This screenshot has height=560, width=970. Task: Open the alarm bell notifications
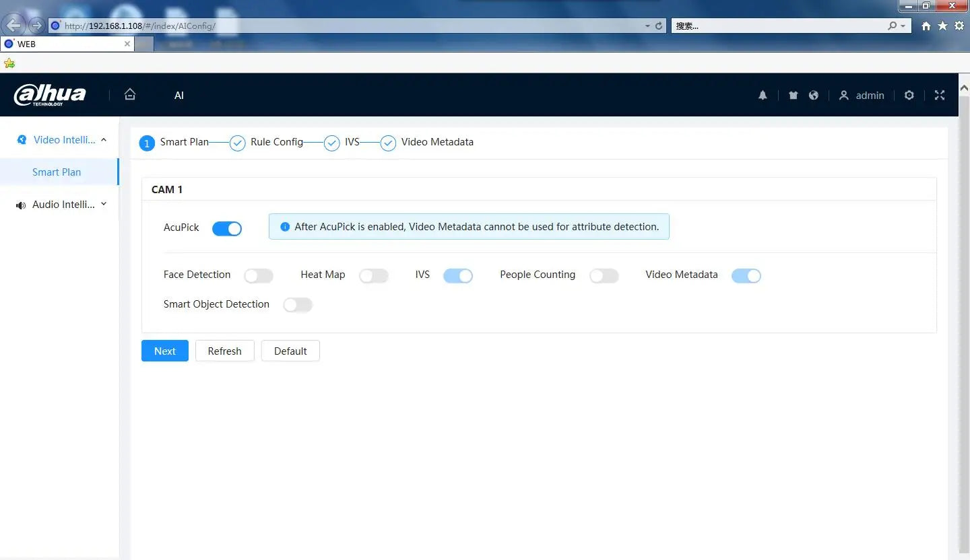point(763,96)
